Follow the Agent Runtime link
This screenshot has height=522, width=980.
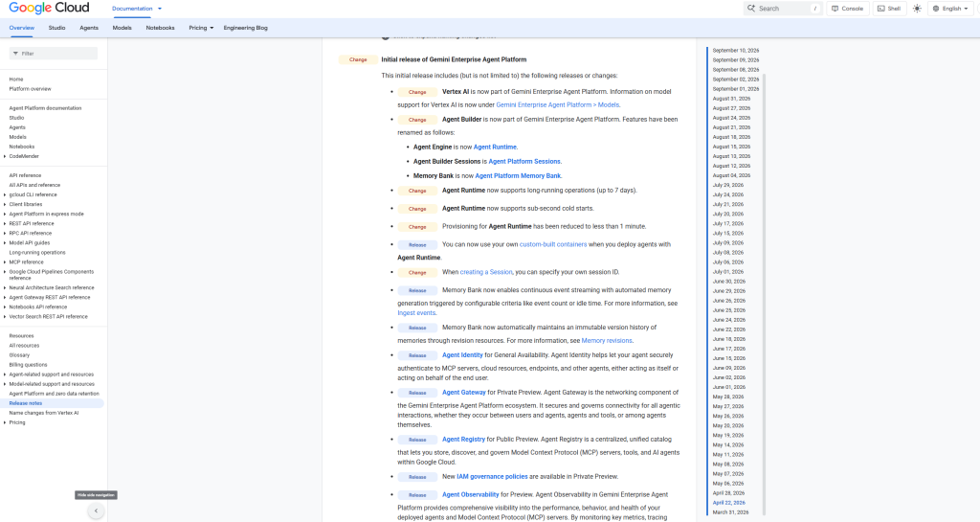(x=495, y=147)
